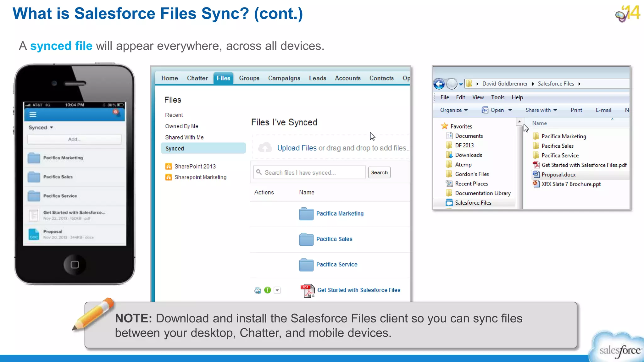Open the Explorer Edit menu

[460, 97]
